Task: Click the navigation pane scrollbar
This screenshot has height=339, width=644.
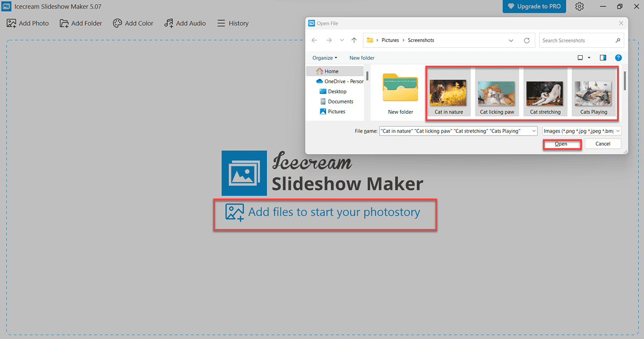Action: coord(367,76)
